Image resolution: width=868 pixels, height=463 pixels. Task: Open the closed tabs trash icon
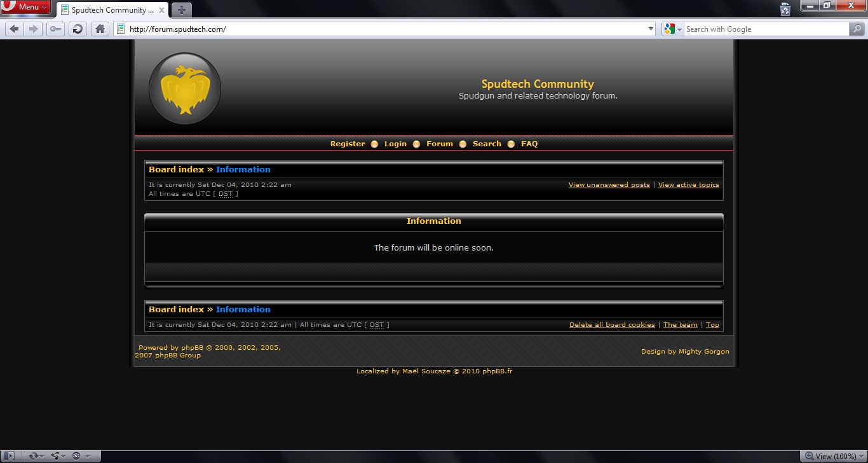pyautogui.click(x=785, y=9)
